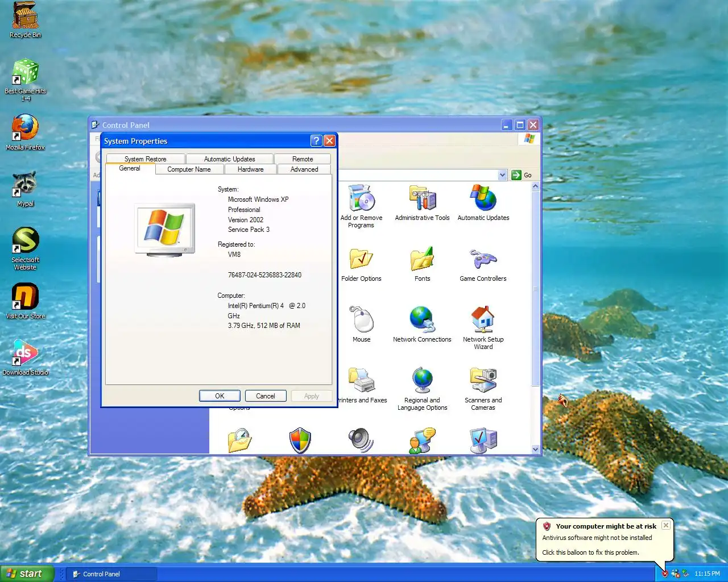Switch to the Hardware tab
The height and width of the screenshot is (582, 728).
[251, 169]
